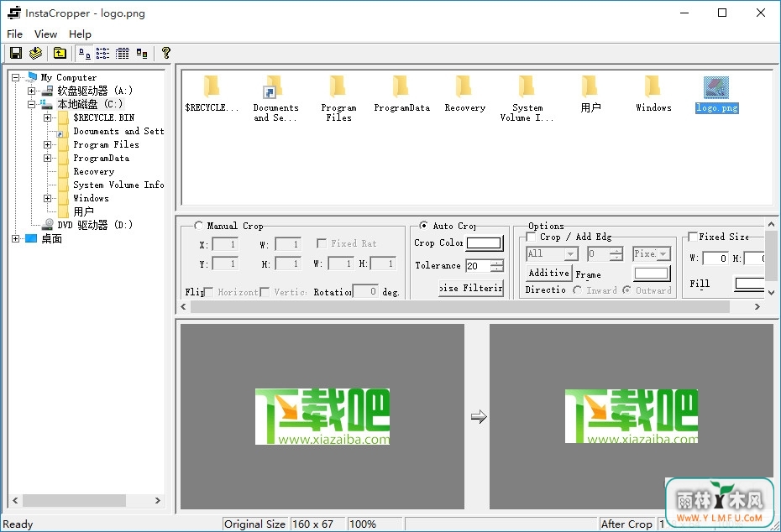Select the ProgramData folder icon in file pane
Image resolution: width=781 pixels, height=532 pixels.
(401, 86)
